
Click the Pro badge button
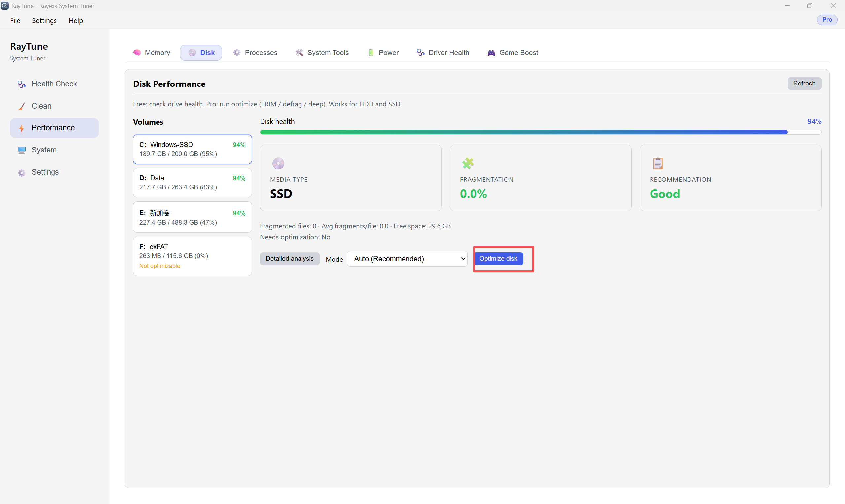(x=827, y=20)
